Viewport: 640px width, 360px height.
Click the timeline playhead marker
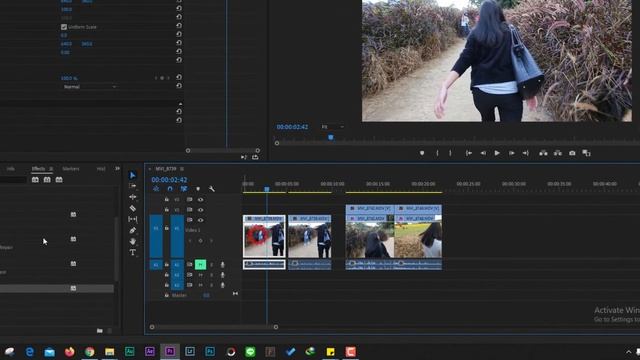(267, 189)
